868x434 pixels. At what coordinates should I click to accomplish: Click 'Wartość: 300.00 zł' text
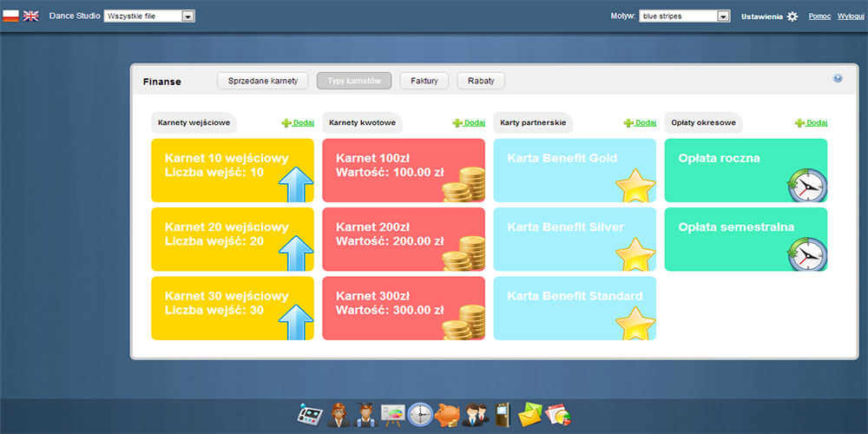pos(390,310)
